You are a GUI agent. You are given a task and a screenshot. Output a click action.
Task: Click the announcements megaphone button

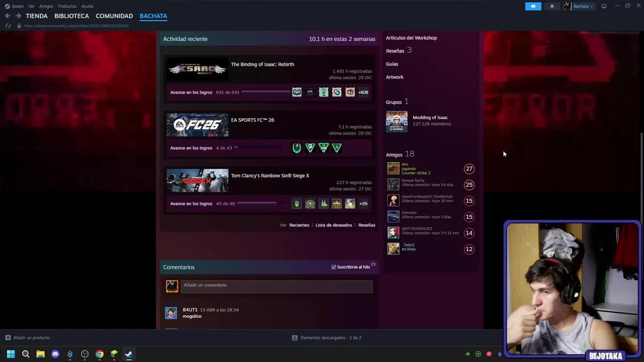pos(533,6)
